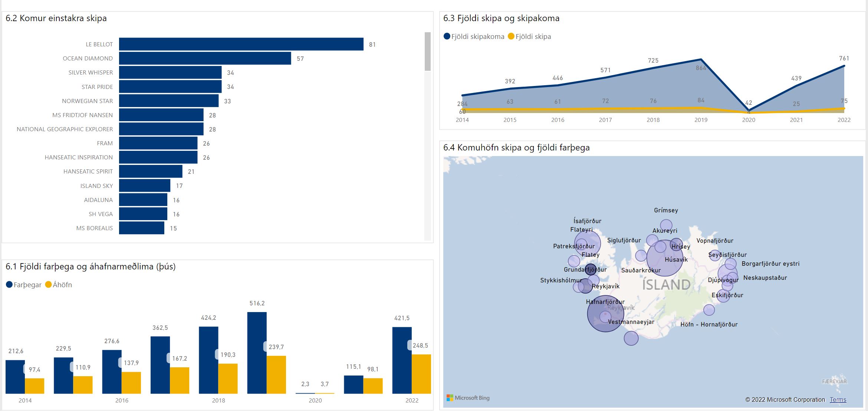Click the Microsoft Bing logo
The width and height of the screenshot is (868, 411).
(x=468, y=398)
